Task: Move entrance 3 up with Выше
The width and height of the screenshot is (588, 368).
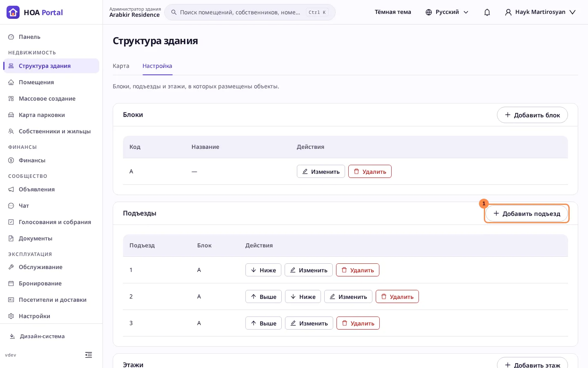Action: click(263, 323)
